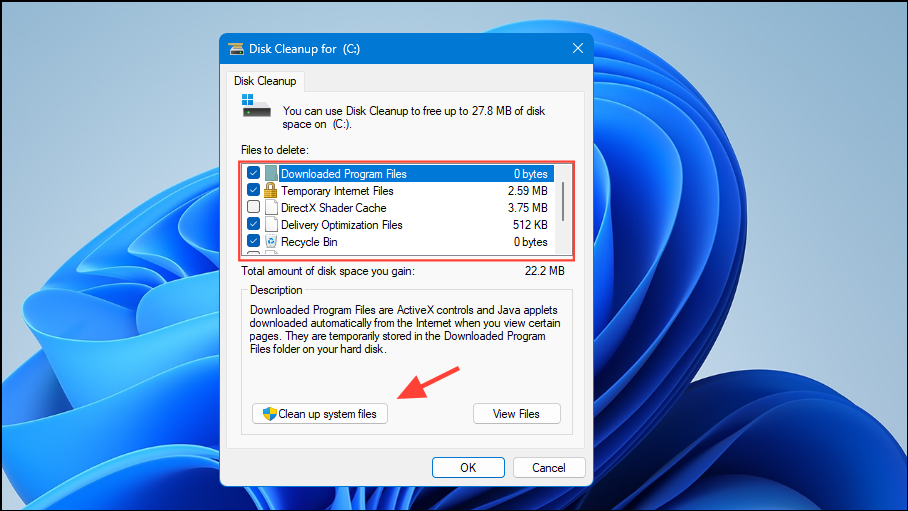Viewport: 908px width, 511px height.
Task: Click the Downloaded Program Files item icon
Action: coord(270,173)
